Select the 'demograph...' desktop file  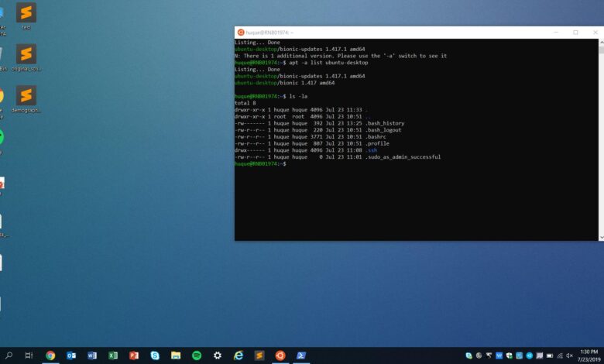26,99
